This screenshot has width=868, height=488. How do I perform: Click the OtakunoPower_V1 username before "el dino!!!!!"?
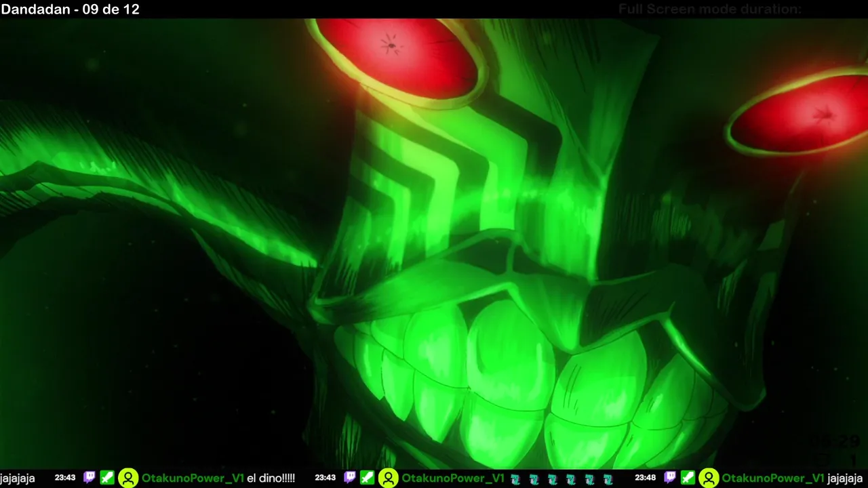pos(193,479)
